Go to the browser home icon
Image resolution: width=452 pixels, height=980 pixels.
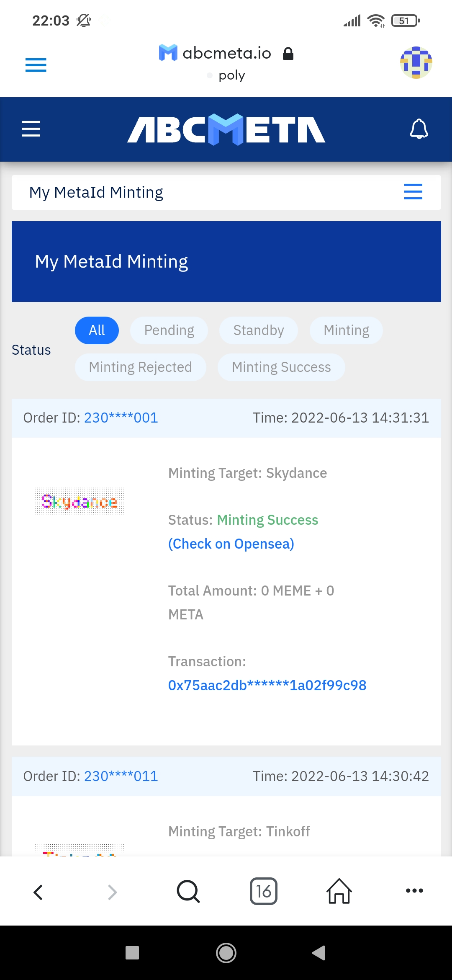(339, 891)
